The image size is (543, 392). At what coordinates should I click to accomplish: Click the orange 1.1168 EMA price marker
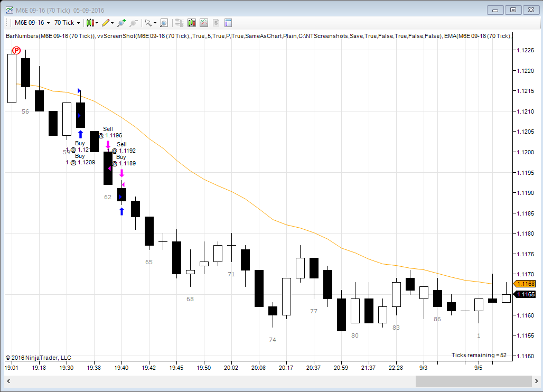[x=525, y=284]
